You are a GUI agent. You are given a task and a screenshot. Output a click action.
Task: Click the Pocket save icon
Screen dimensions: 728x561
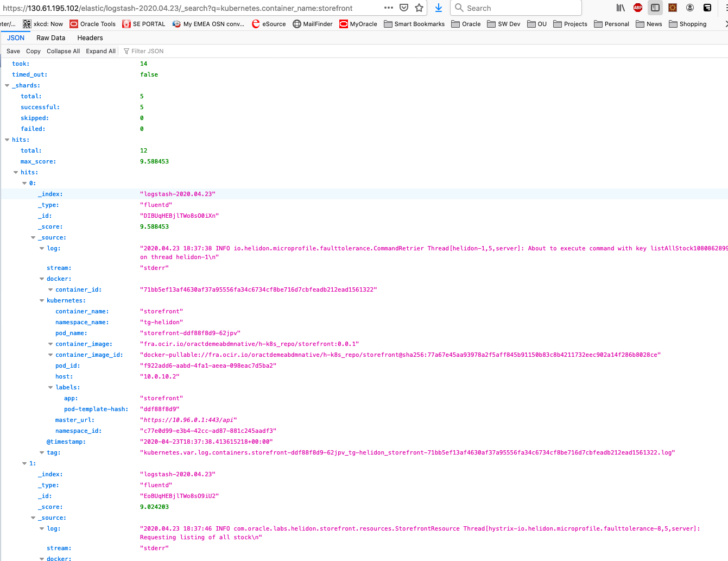[404, 8]
